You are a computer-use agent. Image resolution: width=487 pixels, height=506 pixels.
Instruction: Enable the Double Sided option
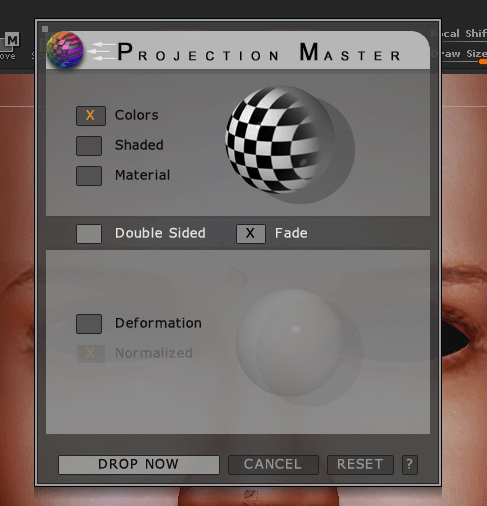coord(89,234)
